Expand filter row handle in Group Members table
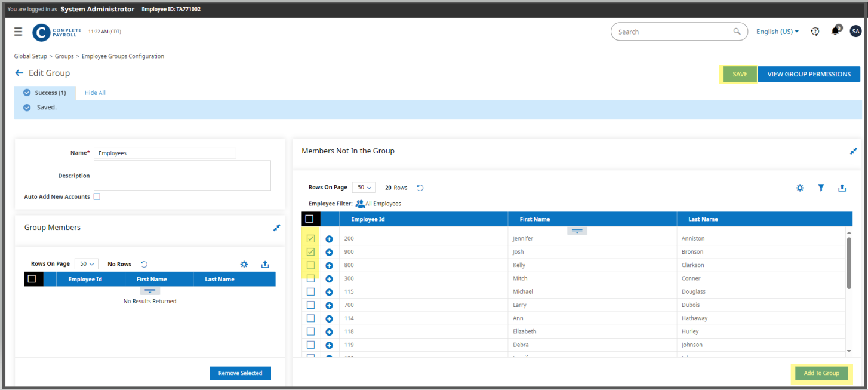This screenshot has width=868, height=390. click(150, 291)
